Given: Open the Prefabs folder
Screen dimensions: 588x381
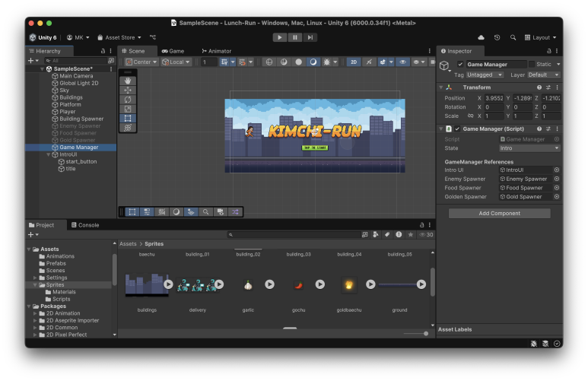Looking at the screenshot, I should point(56,263).
